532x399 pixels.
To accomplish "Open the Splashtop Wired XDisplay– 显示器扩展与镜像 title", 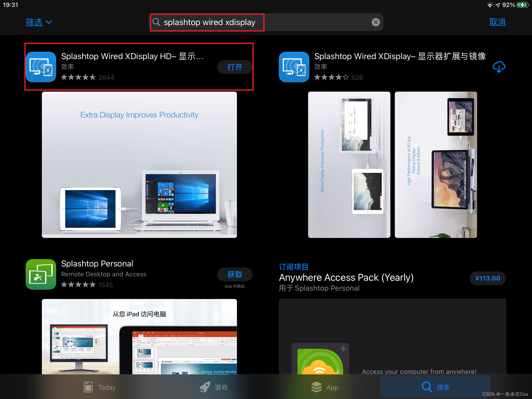I will pos(400,56).
